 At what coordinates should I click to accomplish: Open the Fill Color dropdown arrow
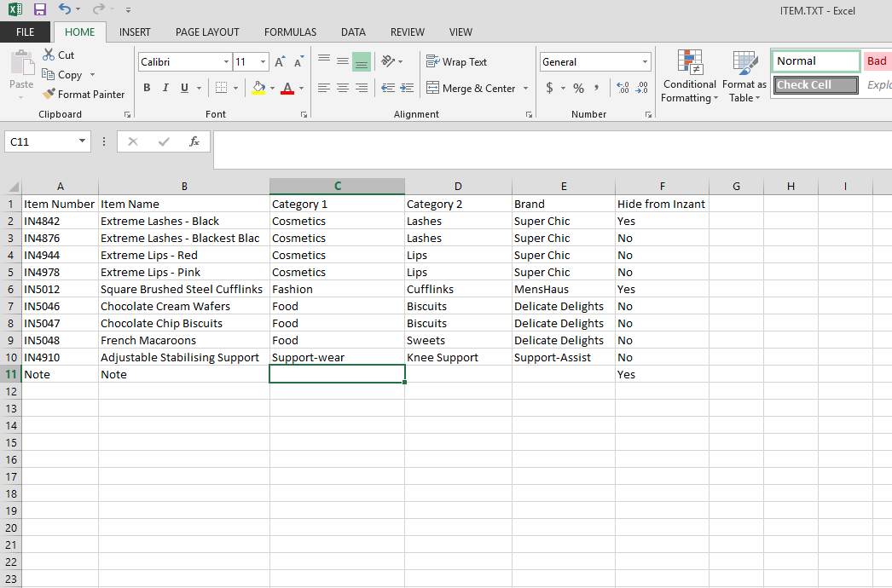click(273, 88)
